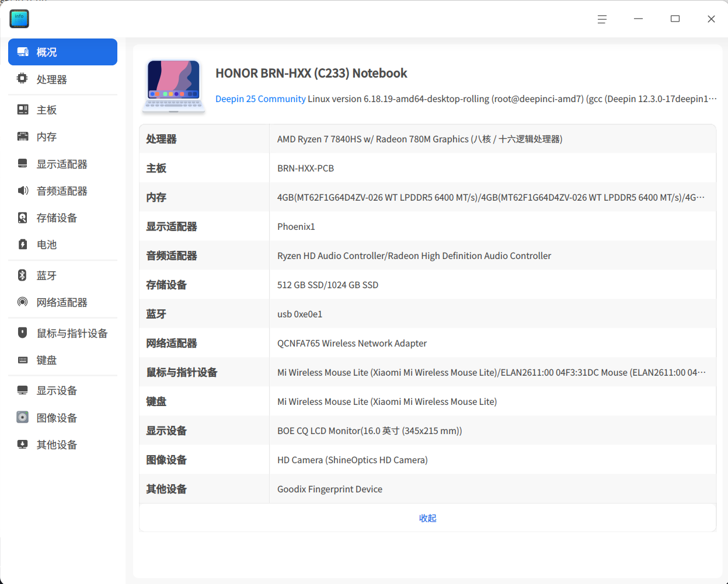Viewport: 728px width, 584px height.
Task: Click the 内存 row label in overview table
Action: (x=156, y=197)
